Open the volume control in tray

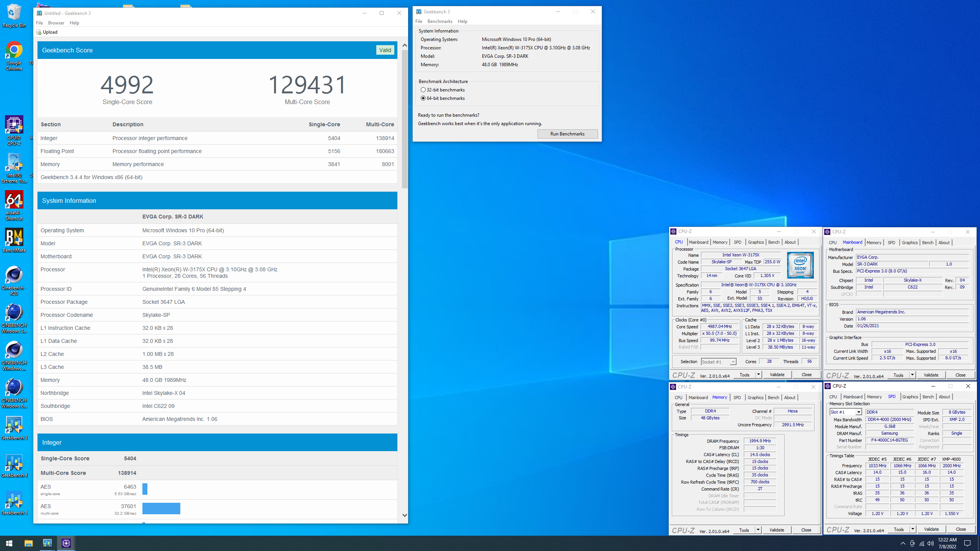pyautogui.click(x=931, y=543)
